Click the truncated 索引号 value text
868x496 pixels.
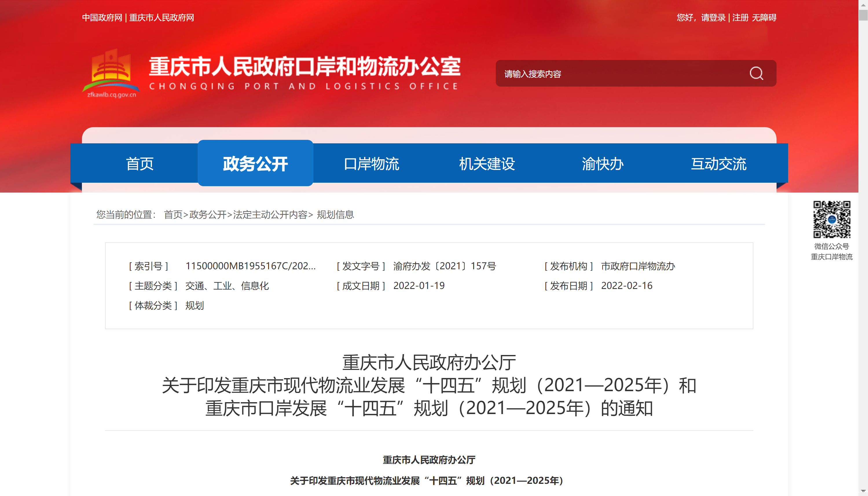pos(250,266)
